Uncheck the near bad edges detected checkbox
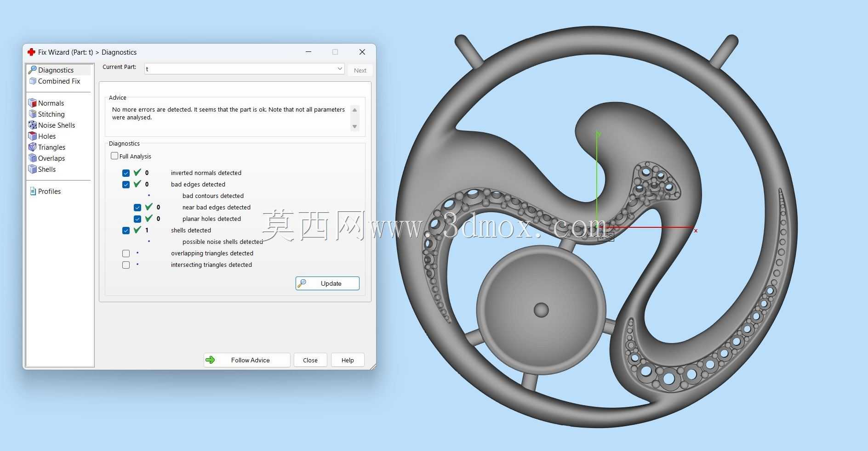The width and height of the screenshot is (868, 451). click(137, 208)
